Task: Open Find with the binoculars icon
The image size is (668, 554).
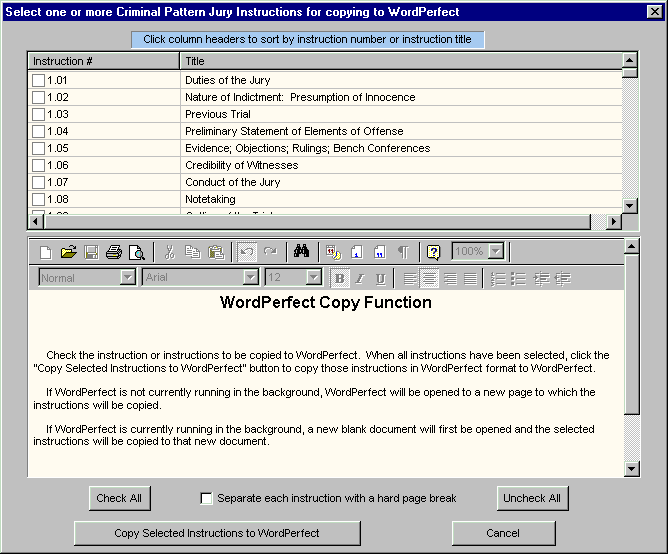Action: (x=301, y=251)
